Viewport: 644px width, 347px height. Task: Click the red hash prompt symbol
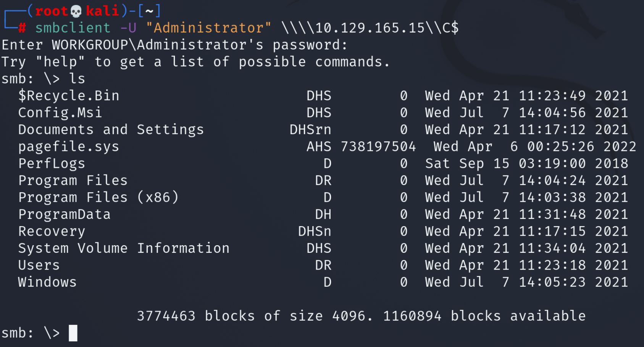click(22, 28)
